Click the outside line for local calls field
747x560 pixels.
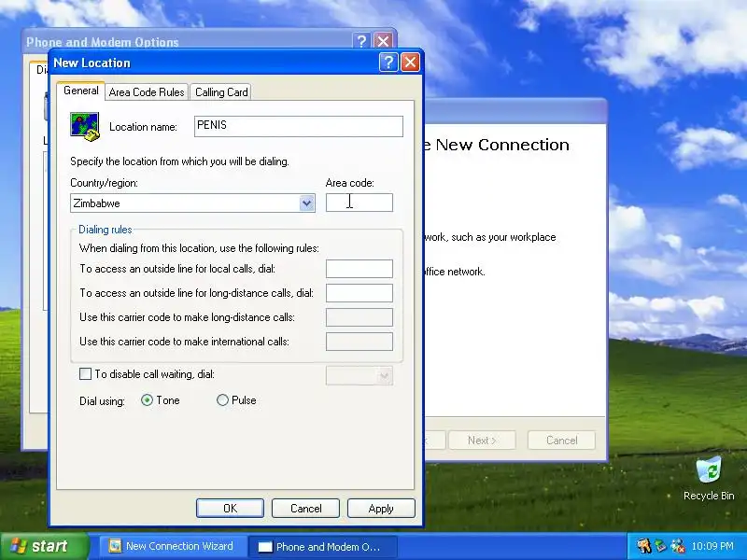[x=359, y=269]
